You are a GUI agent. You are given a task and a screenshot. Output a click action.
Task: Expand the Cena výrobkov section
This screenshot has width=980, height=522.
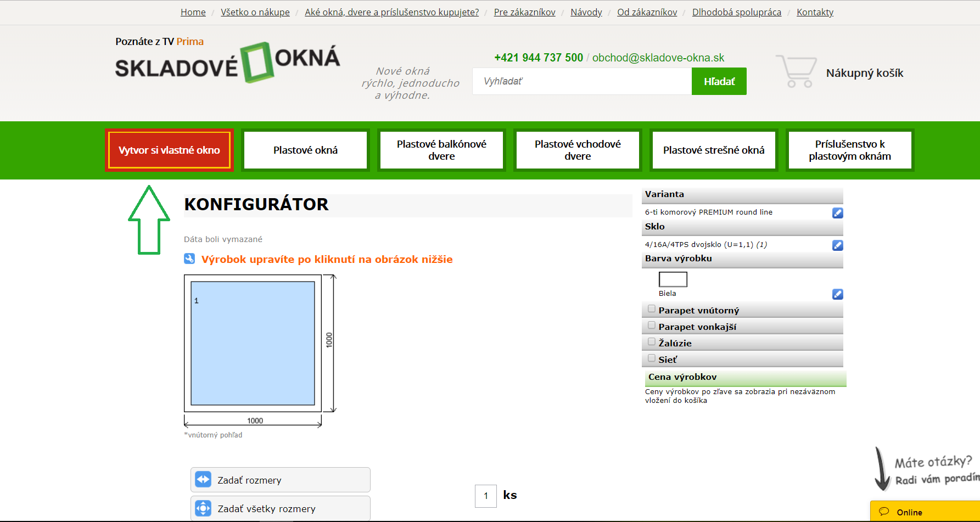[x=744, y=377]
